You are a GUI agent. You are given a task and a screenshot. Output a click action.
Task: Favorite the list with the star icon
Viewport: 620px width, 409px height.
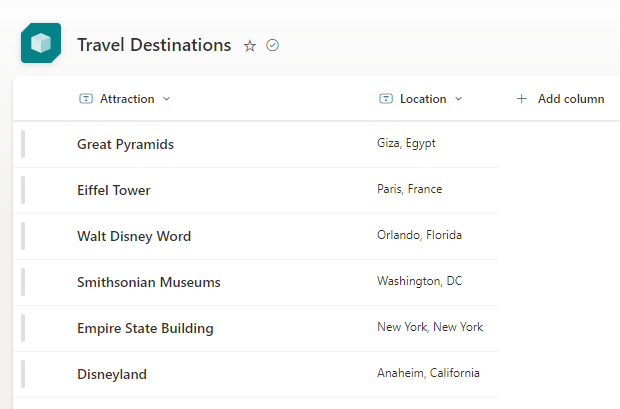[x=250, y=46]
